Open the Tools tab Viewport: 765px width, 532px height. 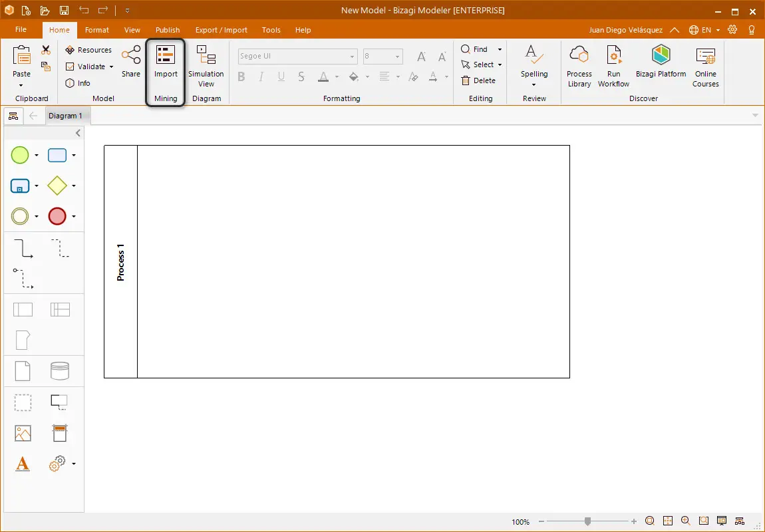coord(271,30)
